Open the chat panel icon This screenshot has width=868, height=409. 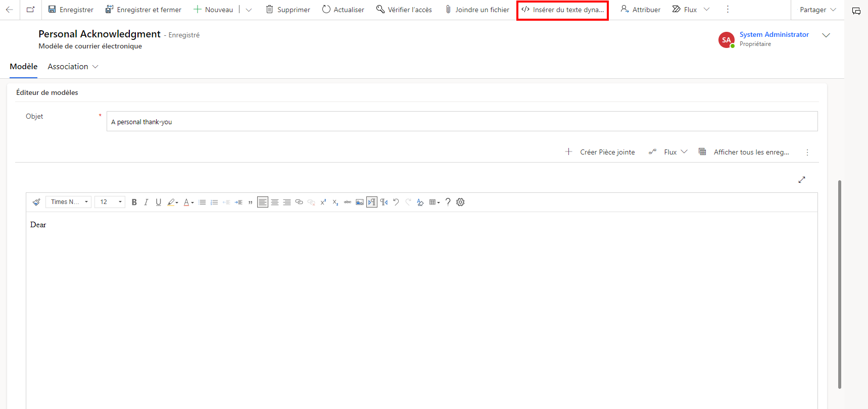tap(856, 11)
